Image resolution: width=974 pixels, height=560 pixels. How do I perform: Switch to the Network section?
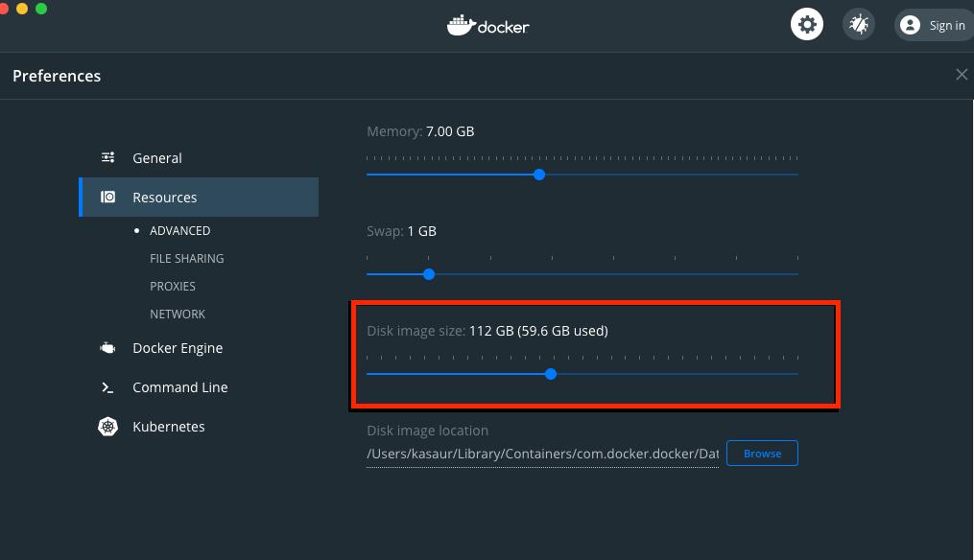coord(178,314)
